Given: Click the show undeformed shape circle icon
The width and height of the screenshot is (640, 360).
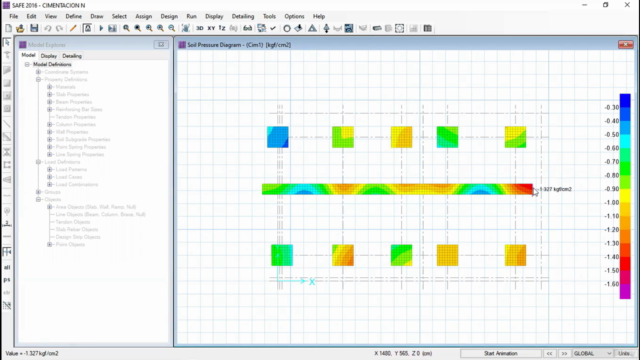Looking at the screenshot, I should 287,28.
